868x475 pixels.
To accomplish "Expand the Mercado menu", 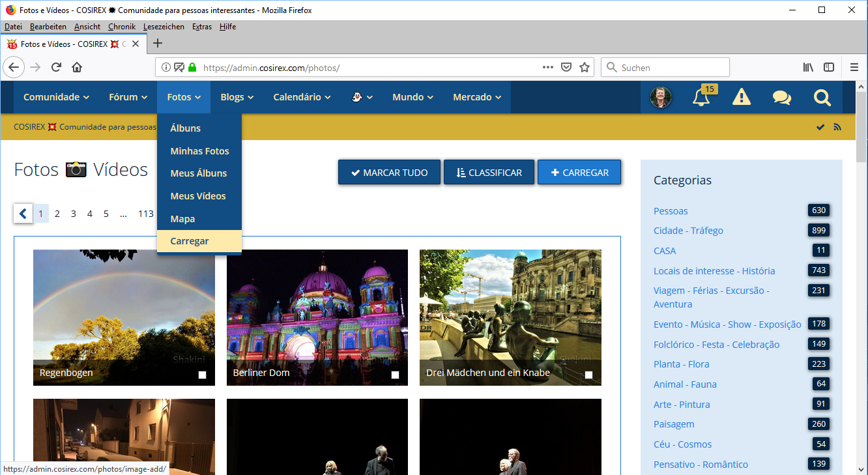I will (477, 97).
